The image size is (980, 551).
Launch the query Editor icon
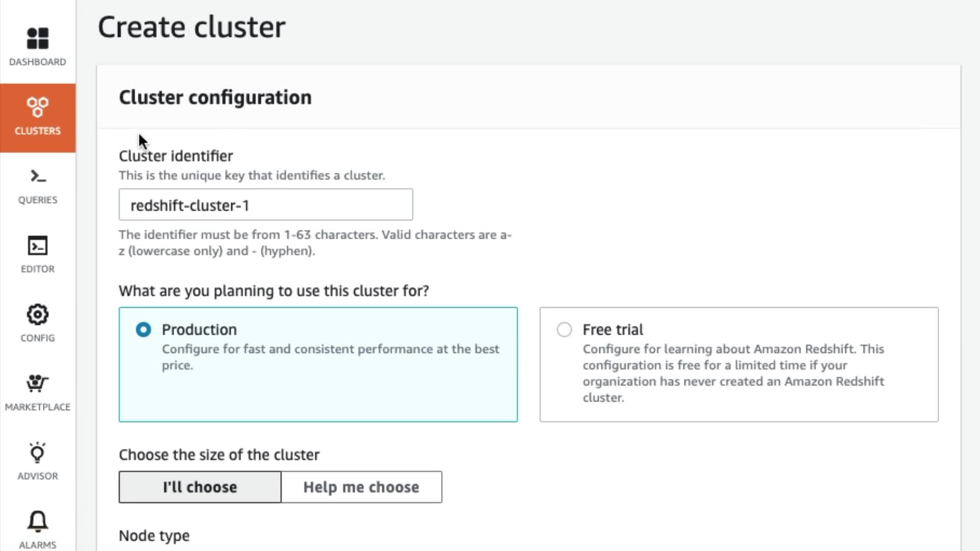[x=37, y=246]
